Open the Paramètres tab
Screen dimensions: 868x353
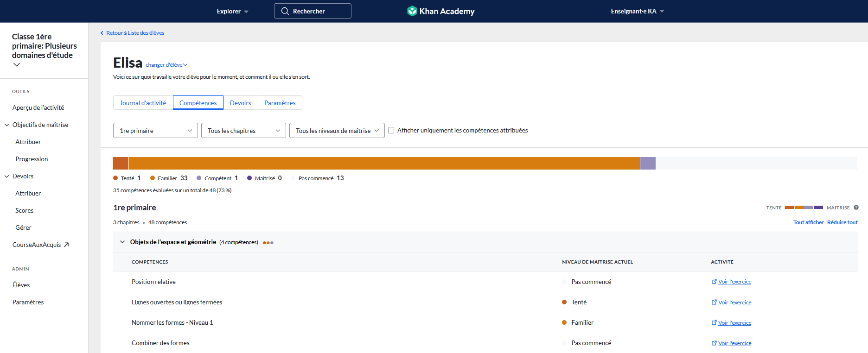pos(280,103)
